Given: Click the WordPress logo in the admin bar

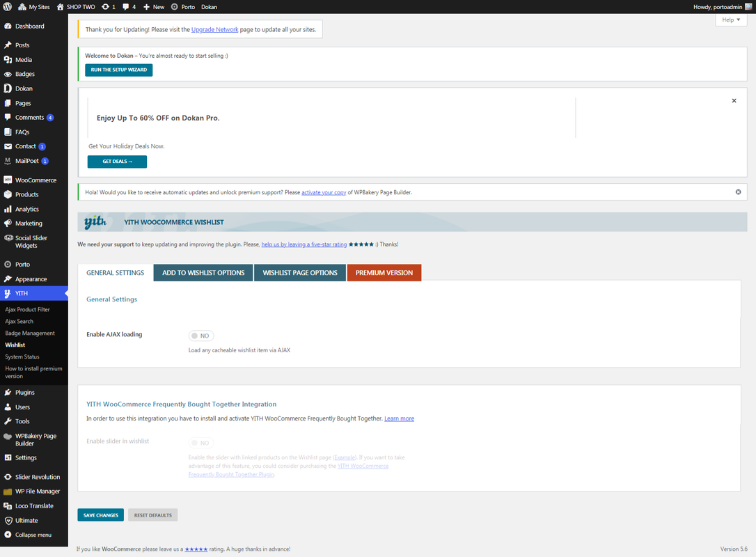Looking at the screenshot, I should tap(7, 7).
